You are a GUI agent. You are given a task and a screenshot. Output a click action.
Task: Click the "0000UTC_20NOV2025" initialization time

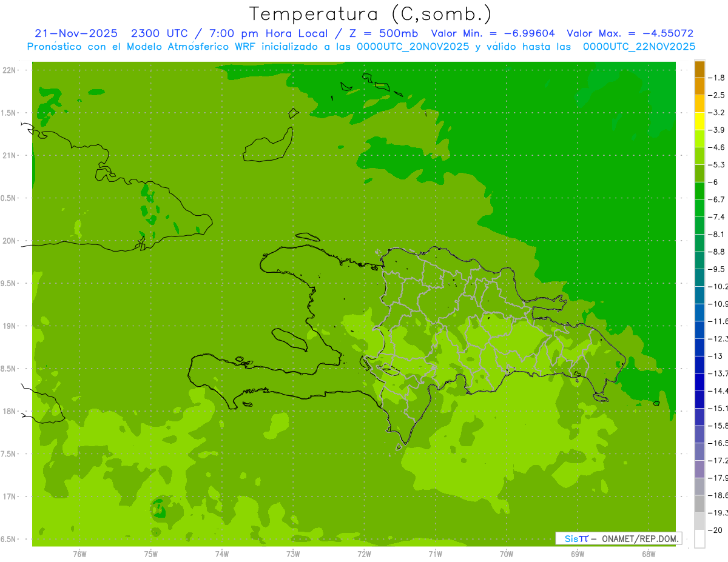412,47
